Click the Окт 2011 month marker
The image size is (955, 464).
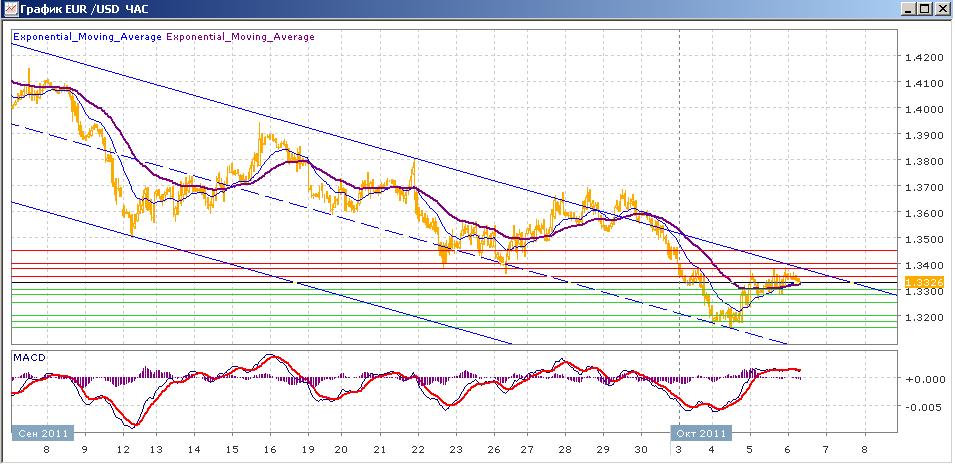(x=700, y=433)
